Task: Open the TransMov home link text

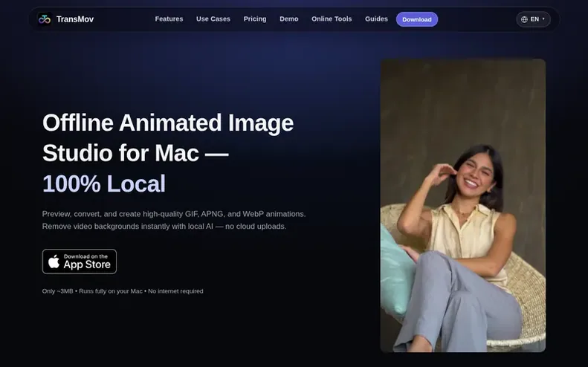Action: pos(74,19)
